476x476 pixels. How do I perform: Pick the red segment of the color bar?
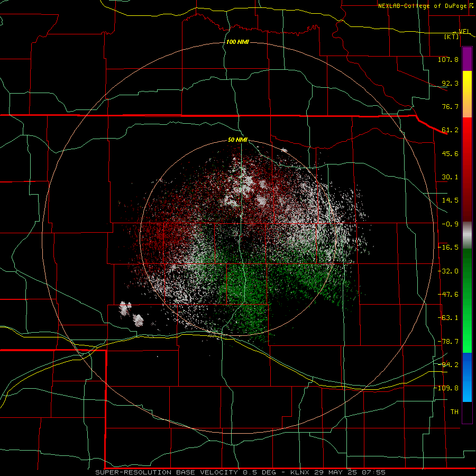click(x=467, y=169)
